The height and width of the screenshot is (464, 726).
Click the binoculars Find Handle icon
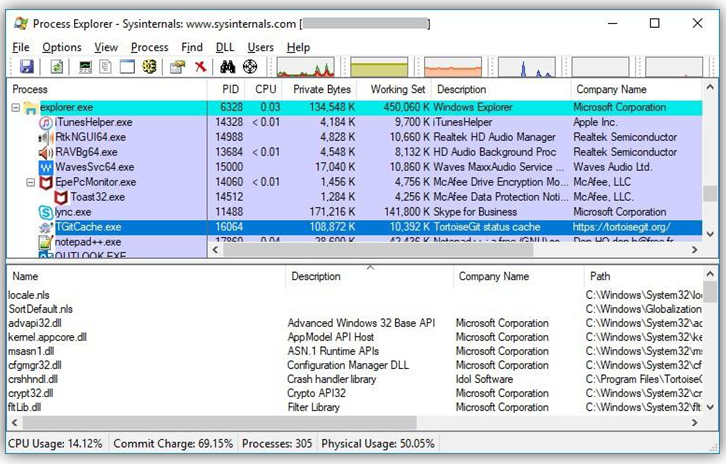pyautogui.click(x=227, y=67)
